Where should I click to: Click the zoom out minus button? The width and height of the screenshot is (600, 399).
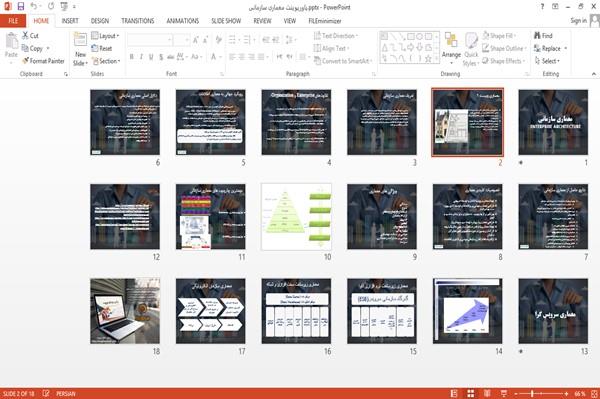pos(516,393)
